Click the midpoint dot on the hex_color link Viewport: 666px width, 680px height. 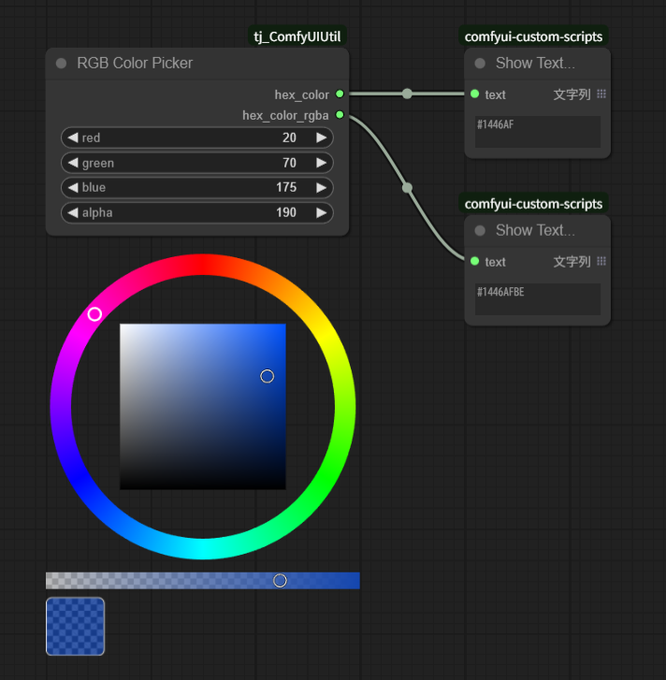coord(407,94)
